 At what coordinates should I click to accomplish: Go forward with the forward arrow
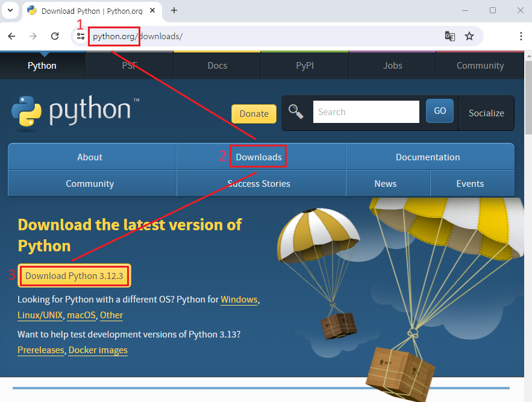click(33, 36)
